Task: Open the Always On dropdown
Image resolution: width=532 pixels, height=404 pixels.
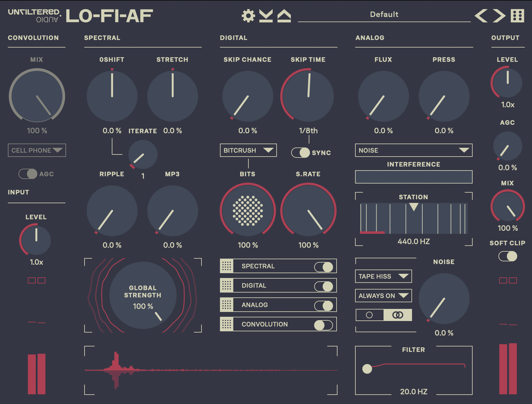Action: 384,296
